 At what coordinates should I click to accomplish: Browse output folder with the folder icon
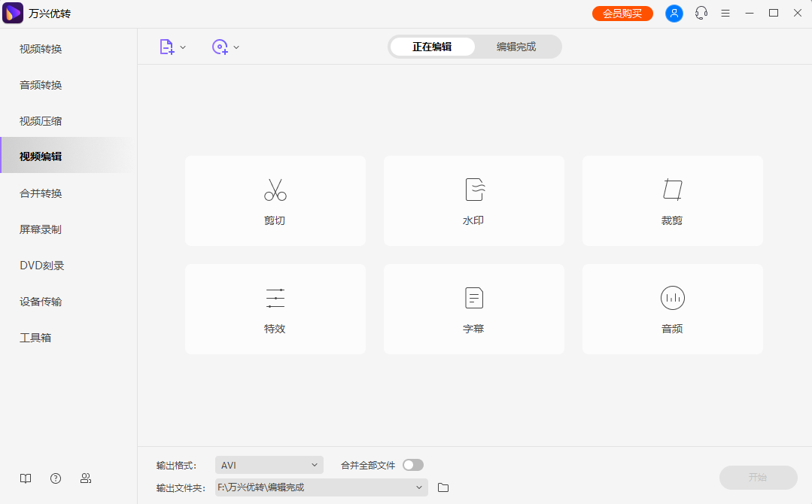(442, 487)
